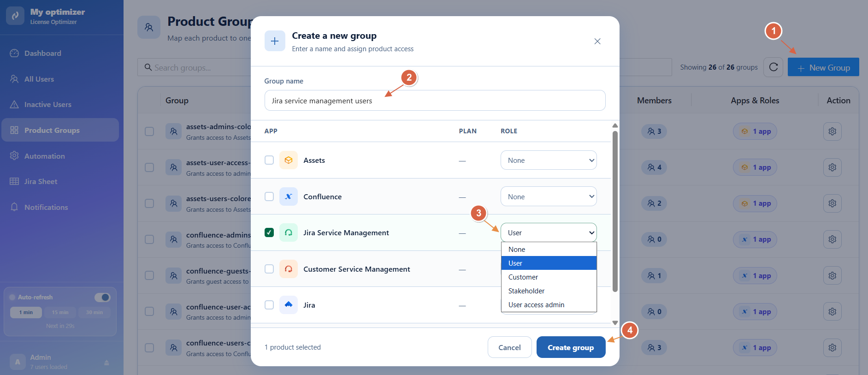This screenshot has height=375, width=868.
Task: Select checkbox for assets-admins group row
Action: point(149,131)
